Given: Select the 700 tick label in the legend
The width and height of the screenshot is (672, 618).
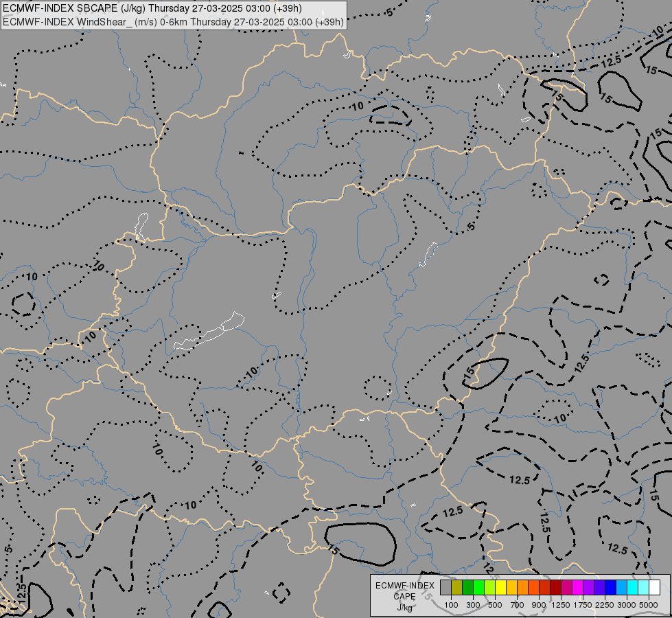Looking at the screenshot, I should click(518, 605).
